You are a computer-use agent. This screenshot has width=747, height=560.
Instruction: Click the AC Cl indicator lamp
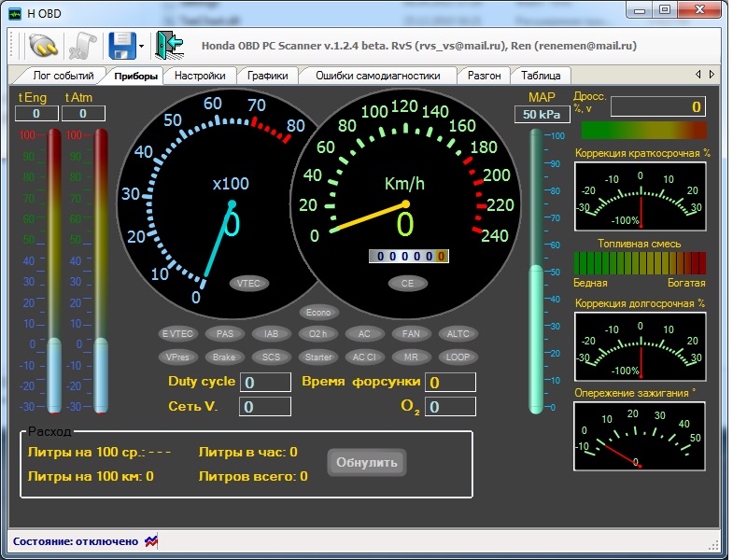point(364,357)
